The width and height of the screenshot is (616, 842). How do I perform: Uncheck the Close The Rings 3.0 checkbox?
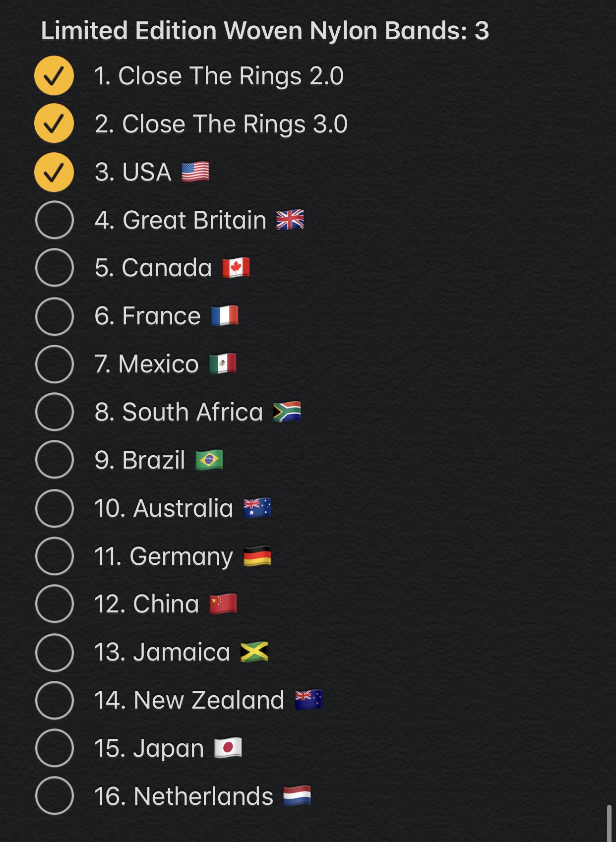[x=54, y=123]
